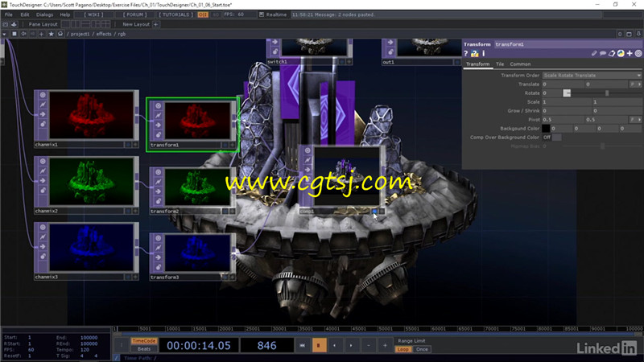Click the clone immune flag on chanmix2
Viewport: 644px width, 362px height.
43,171
